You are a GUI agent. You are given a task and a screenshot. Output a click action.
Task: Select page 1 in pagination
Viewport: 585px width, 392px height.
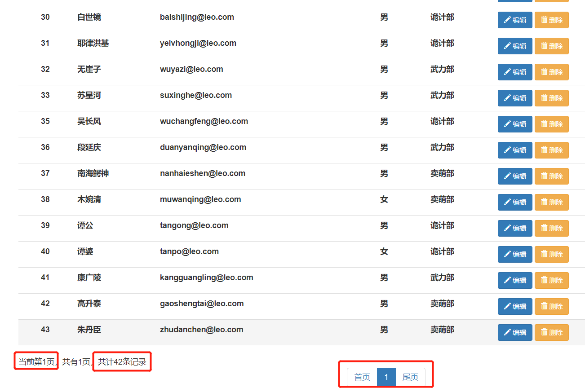386,377
